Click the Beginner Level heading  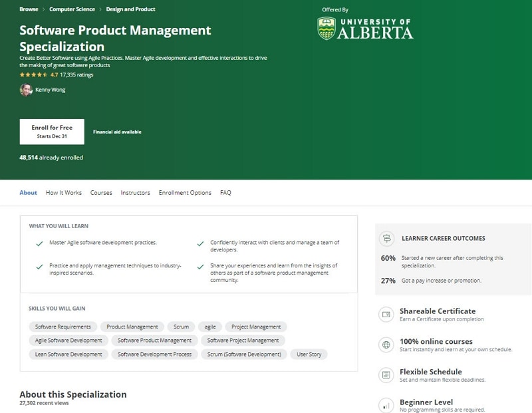point(426,402)
